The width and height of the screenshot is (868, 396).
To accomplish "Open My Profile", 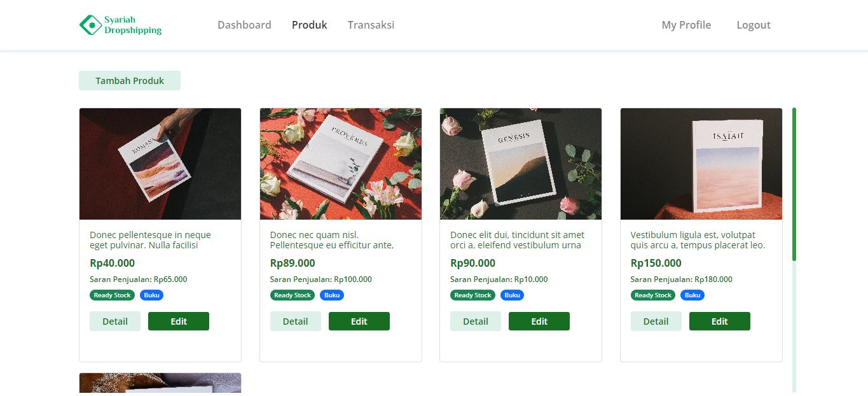I will tap(686, 24).
